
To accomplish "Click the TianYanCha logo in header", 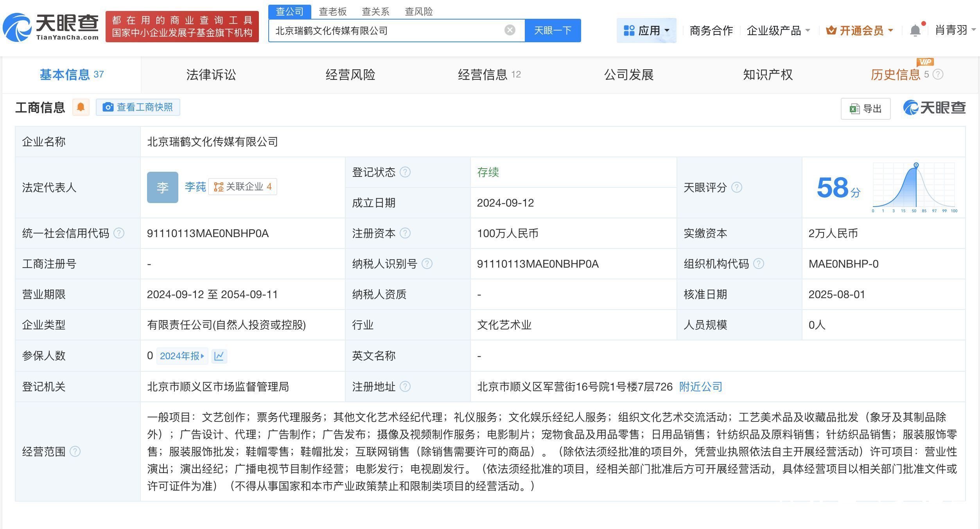I will (51, 27).
